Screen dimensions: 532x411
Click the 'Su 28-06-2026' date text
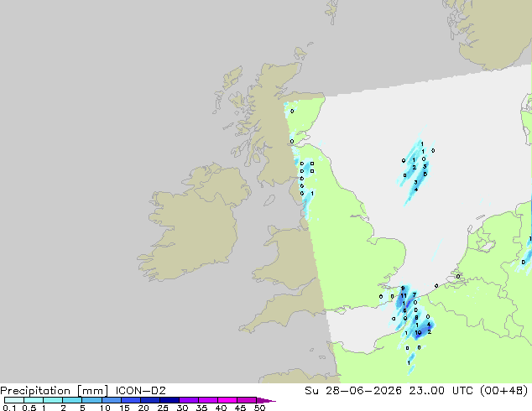coord(353,391)
